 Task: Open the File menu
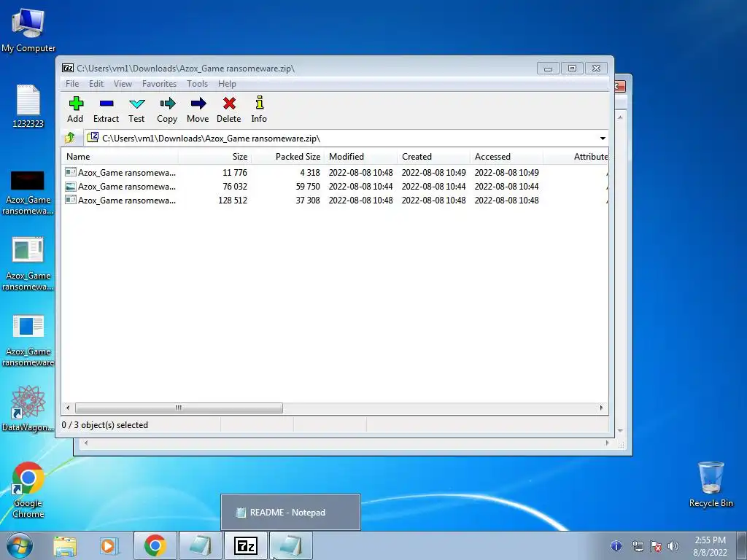72,84
